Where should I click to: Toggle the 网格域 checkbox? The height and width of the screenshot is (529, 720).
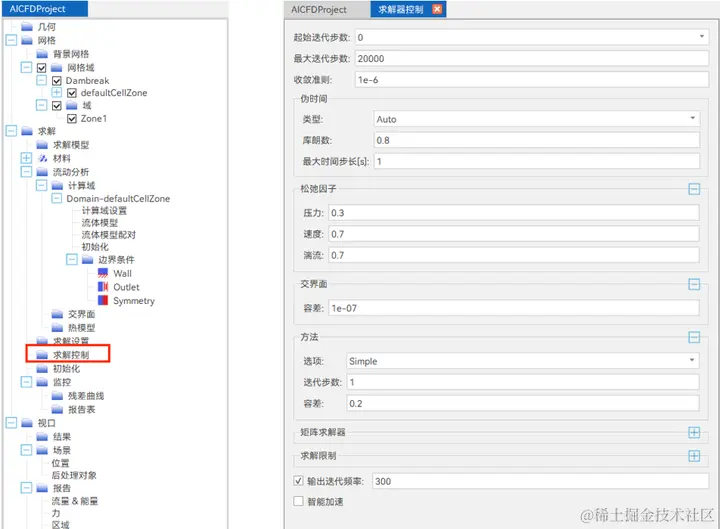click(x=41, y=68)
